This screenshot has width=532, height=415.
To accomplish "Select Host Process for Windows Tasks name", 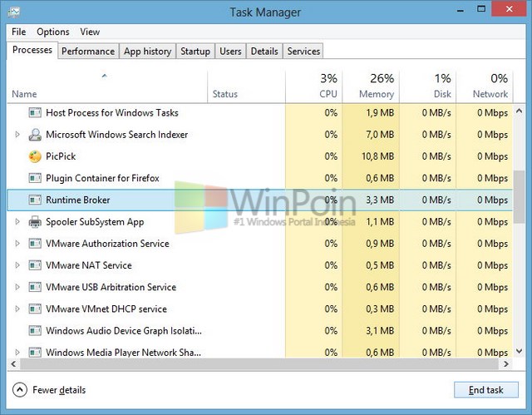I will [x=112, y=112].
